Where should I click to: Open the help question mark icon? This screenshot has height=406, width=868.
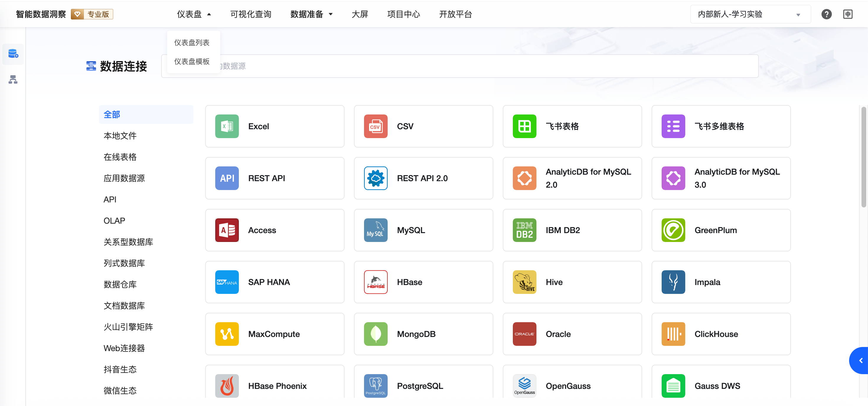[x=826, y=14]
